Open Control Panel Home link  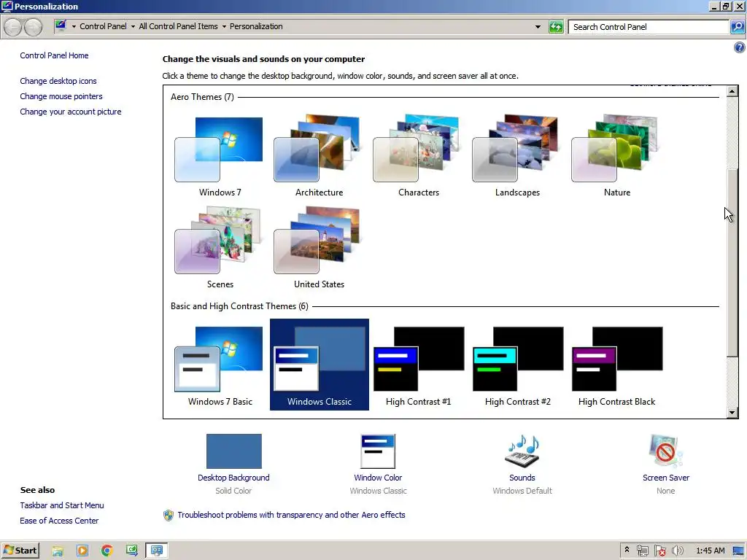54,55
